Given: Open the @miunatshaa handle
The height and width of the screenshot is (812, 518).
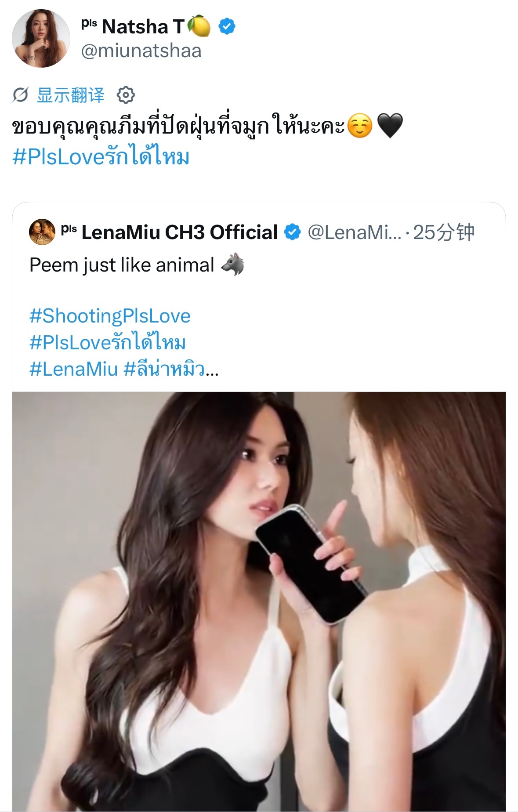Looking at the screenshot, I should pos(141,51).
